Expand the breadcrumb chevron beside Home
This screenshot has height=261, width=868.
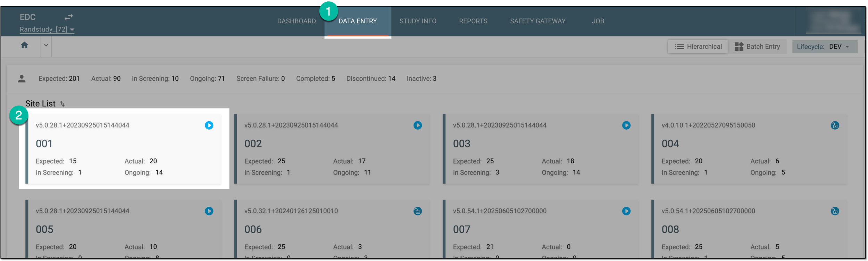[46, 45]
